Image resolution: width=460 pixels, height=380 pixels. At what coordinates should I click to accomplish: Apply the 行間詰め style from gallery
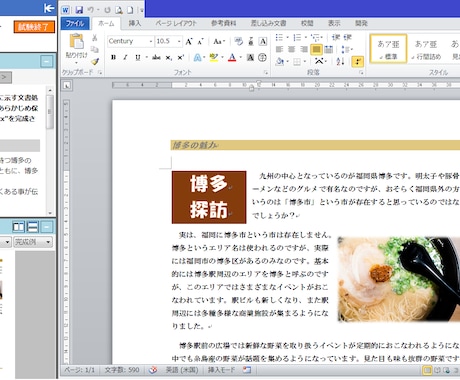(x=426, y=49)
